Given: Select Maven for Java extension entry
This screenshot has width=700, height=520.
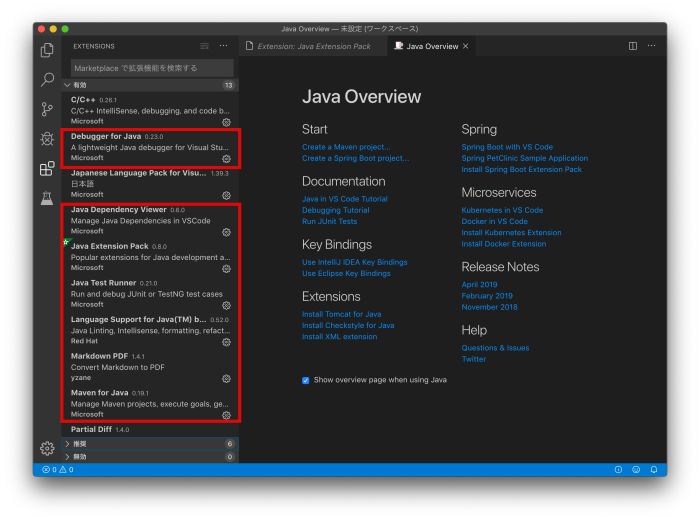Looking at the screenshot, I should pos(150,403).
